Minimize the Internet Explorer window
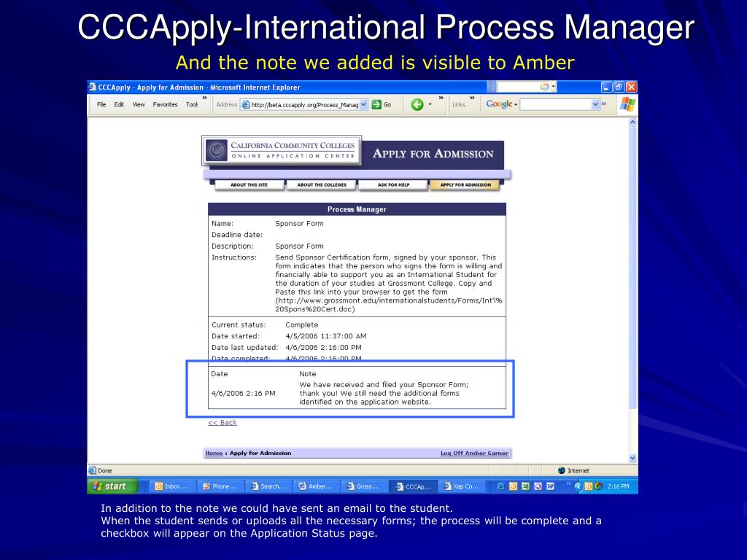This screenshot has height=560, width=747. [606, 87]
